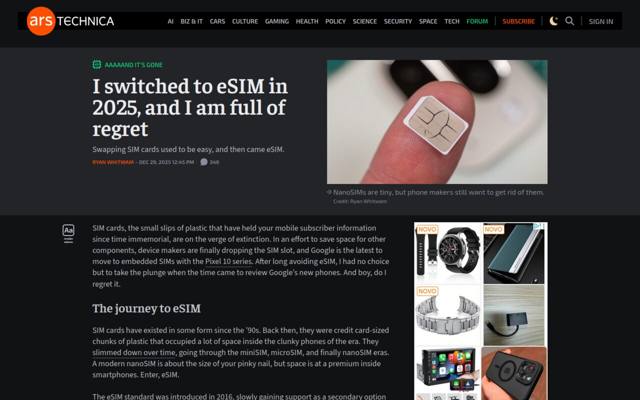Click the green category tag icon

(x=97, y=64)
